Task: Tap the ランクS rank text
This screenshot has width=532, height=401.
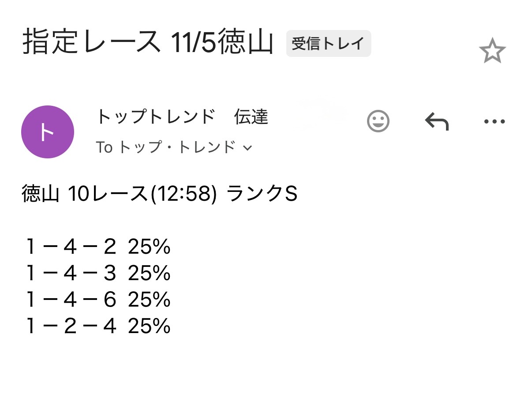Action: click(262, 195)
